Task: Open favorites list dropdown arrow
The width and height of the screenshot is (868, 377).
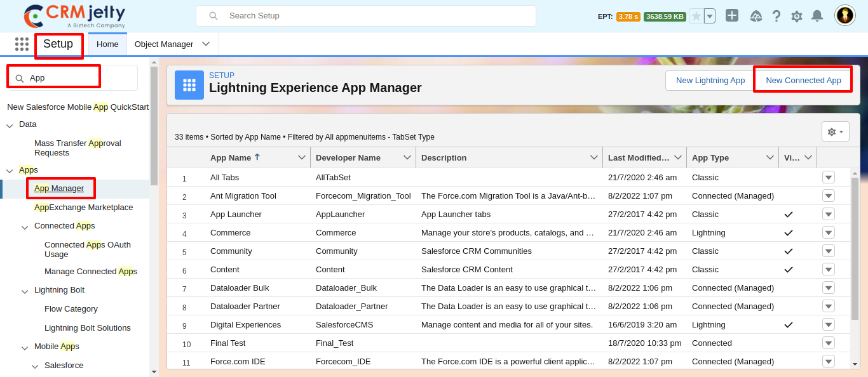Action: 710,17
